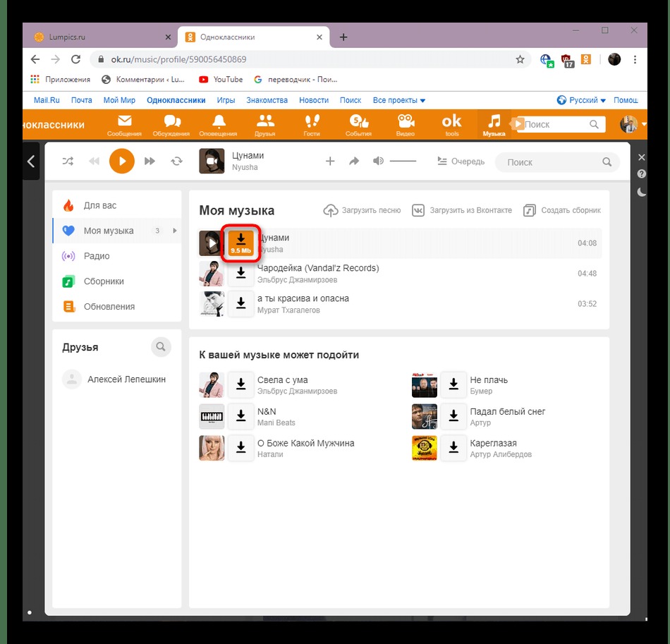This screenshot has height=644, width=670.
Task: Open the Друзья friends icon in the orange bar
Action: 265,126
